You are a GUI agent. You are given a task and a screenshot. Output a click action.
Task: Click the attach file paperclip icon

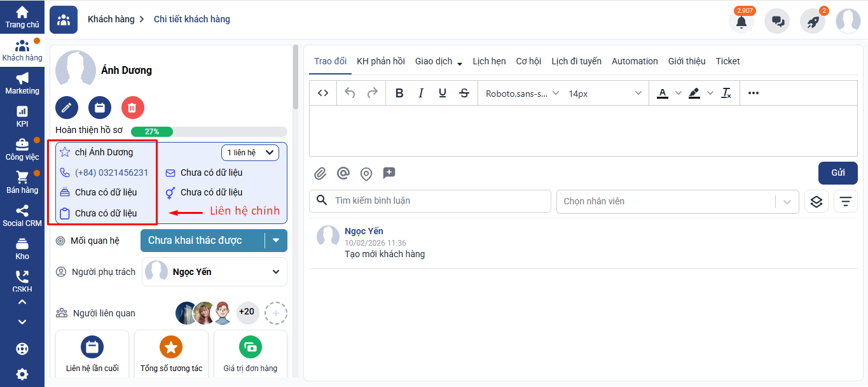click(x=320, y=173)
